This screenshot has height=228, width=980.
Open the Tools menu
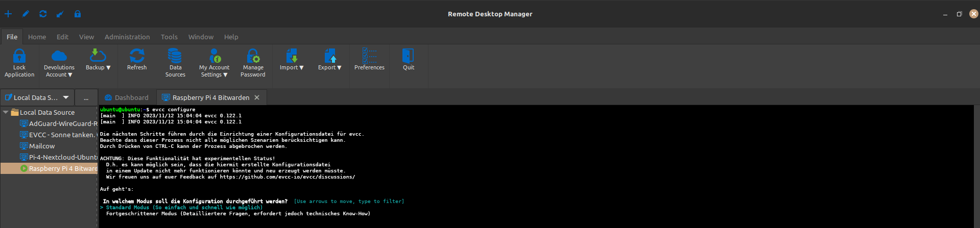[x=169, y=37]
